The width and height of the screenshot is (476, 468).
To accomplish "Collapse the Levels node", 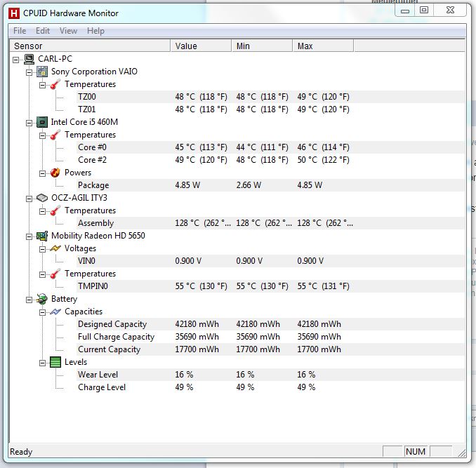I will [43, 363].
